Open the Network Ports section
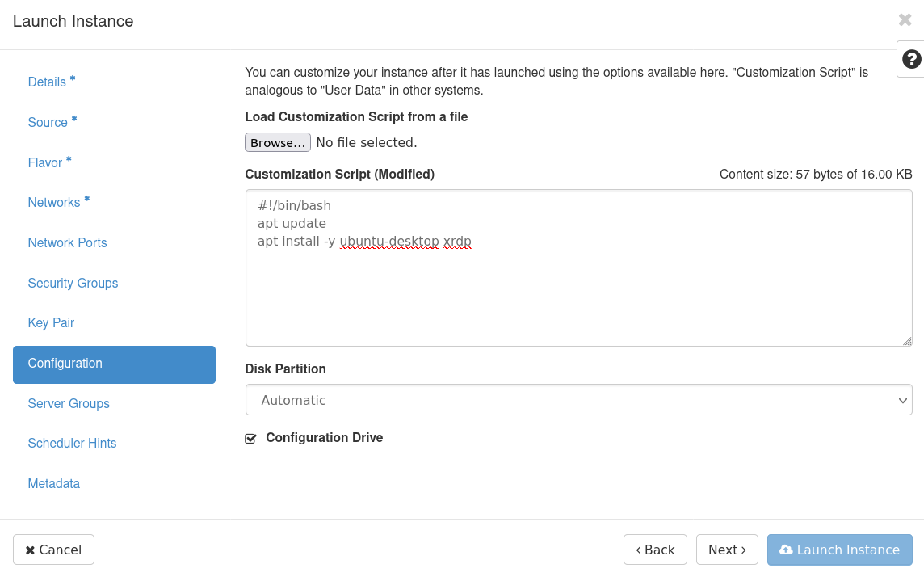Screen dimensions: 924x577 (x=67, y=243)
